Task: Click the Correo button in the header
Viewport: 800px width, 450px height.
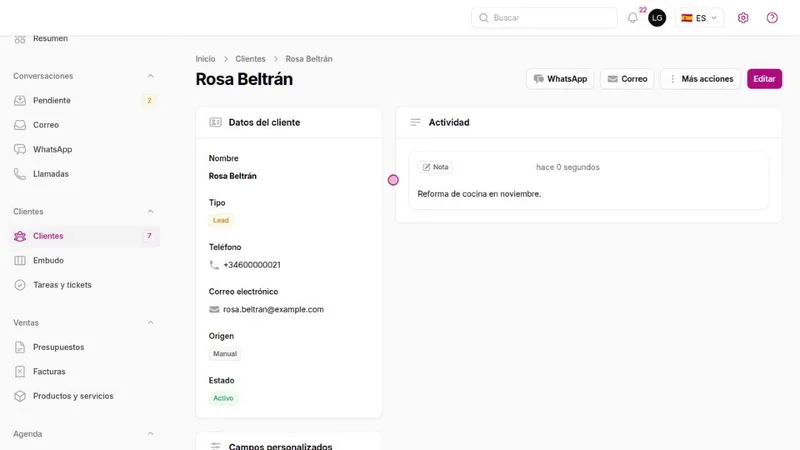Action: [x=627, y=79]
